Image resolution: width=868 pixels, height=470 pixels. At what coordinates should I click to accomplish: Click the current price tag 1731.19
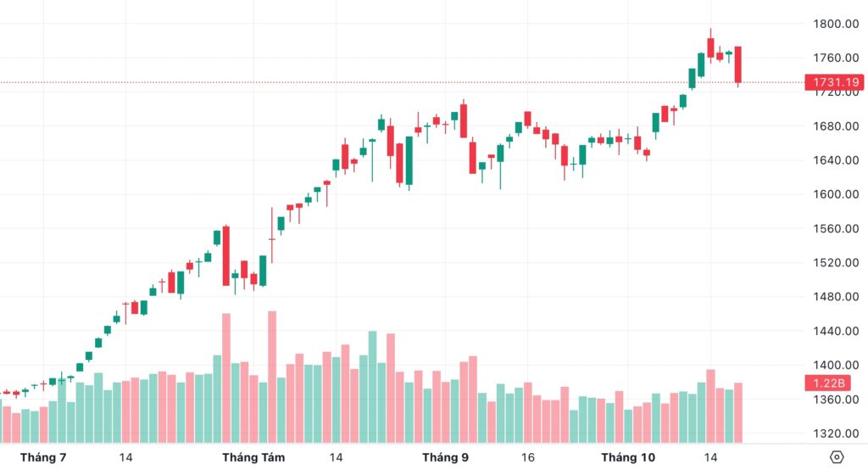[833, 82]
